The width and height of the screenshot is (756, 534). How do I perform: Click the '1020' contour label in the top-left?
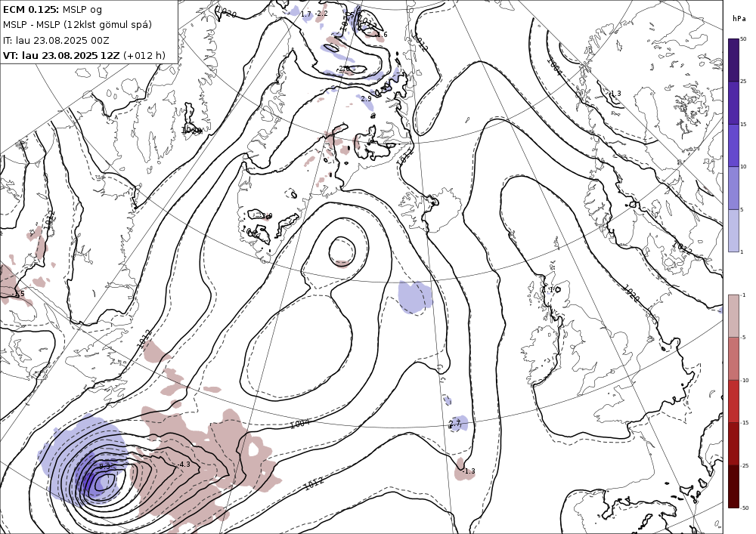(x=227, y=12)
